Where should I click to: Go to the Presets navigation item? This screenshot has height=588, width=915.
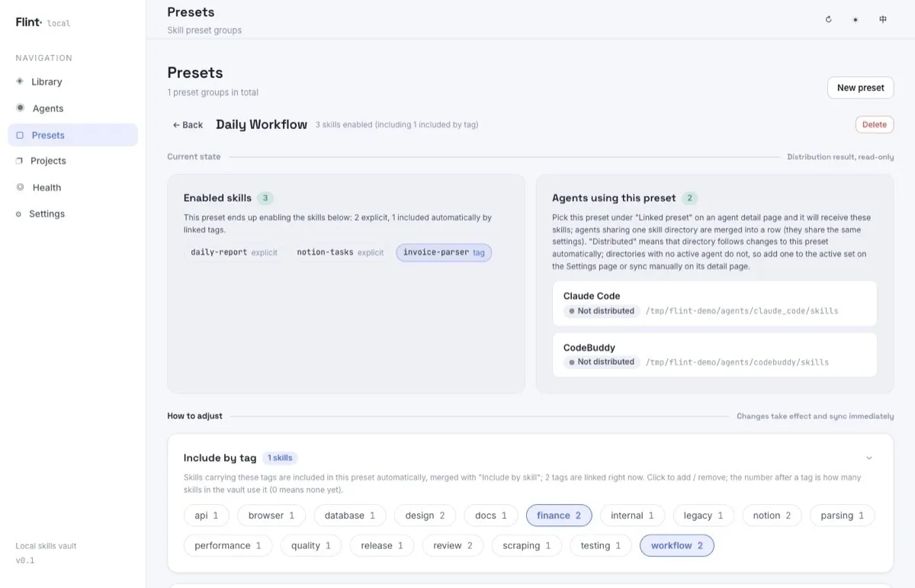coord(73,135)
